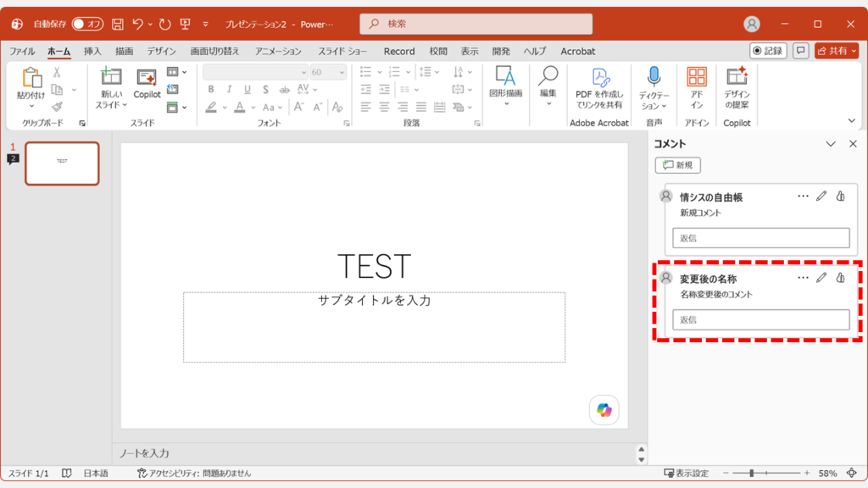
Task: Click the Dictation microphone icon
Action: point(654,76)
